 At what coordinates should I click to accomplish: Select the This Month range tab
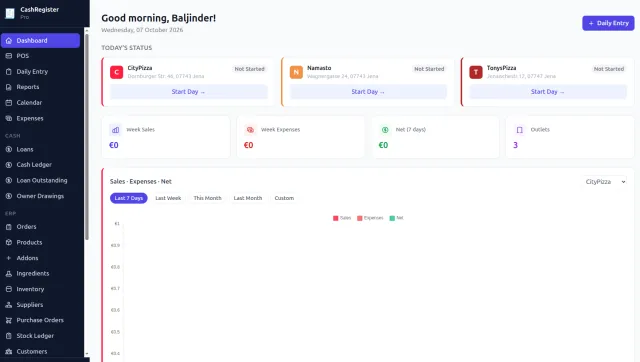point(207,198)
